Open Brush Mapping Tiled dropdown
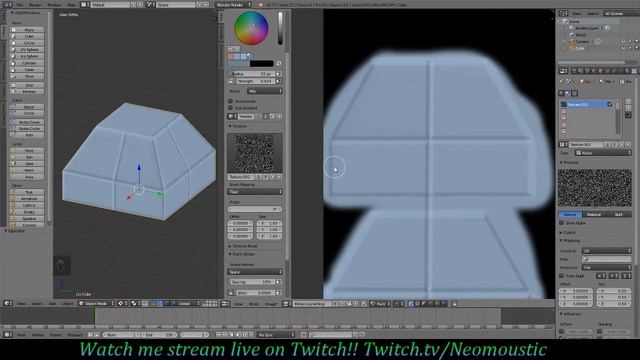Image resolution: width=640 pixels, height=360 pixels. 255,192
